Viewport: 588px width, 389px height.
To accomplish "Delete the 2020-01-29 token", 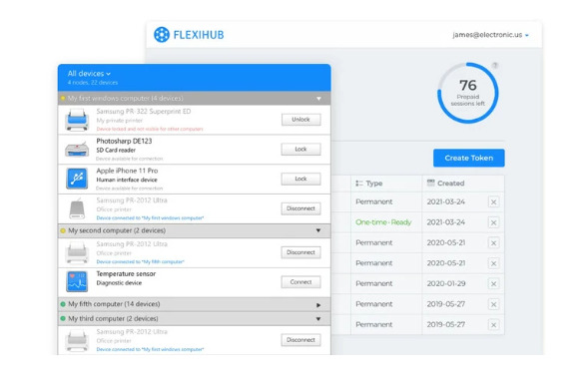I will (x=493, y=283).
